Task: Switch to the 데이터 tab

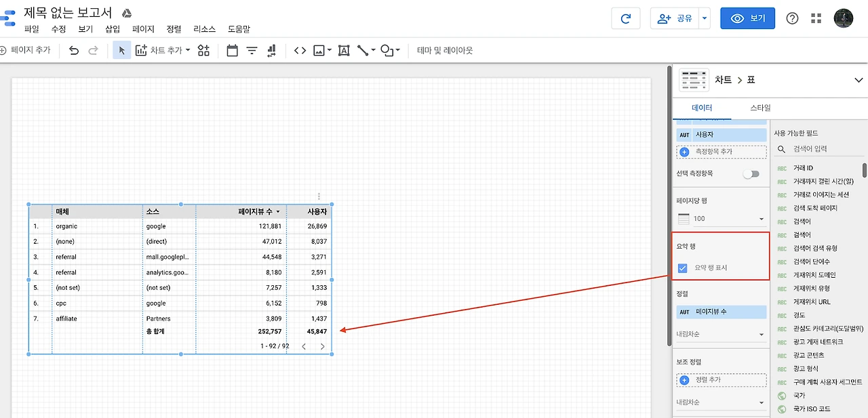Action: click(x=702, y=108)
